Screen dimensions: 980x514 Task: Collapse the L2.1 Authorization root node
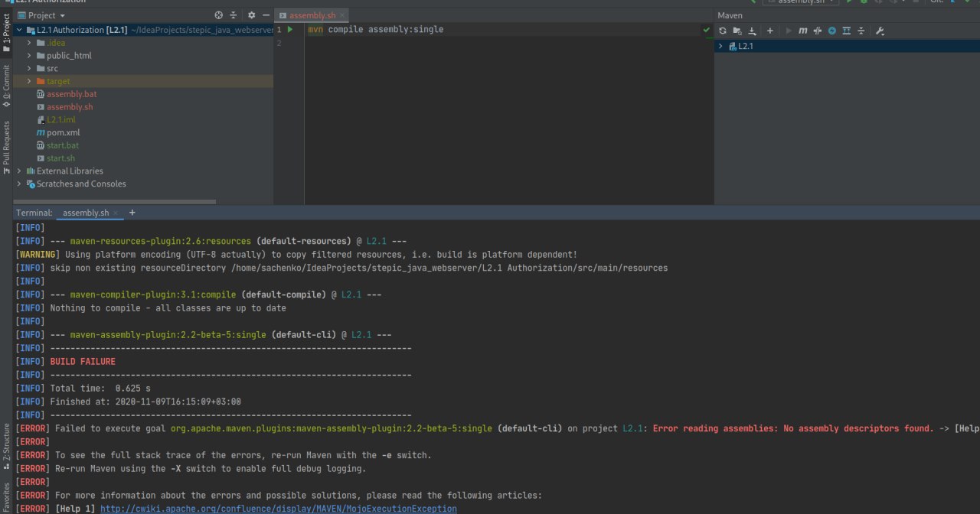point(19,30)
